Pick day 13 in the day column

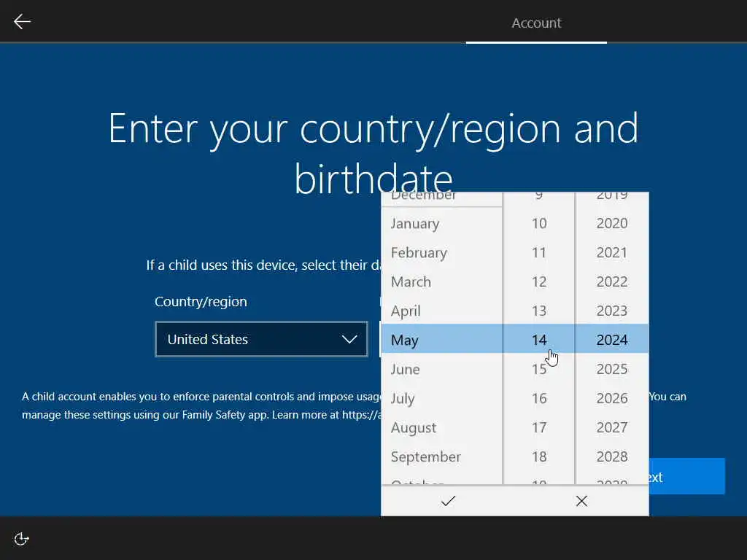pos(539,311)
